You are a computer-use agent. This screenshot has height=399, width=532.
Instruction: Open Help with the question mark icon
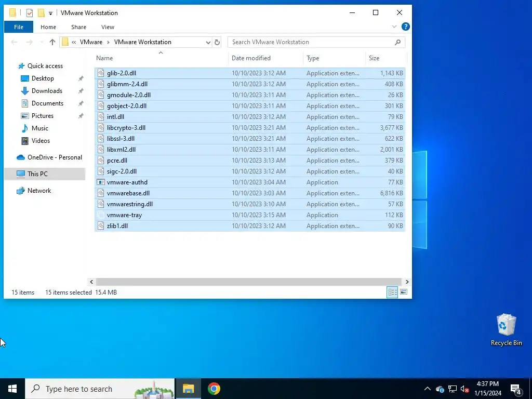405,26
